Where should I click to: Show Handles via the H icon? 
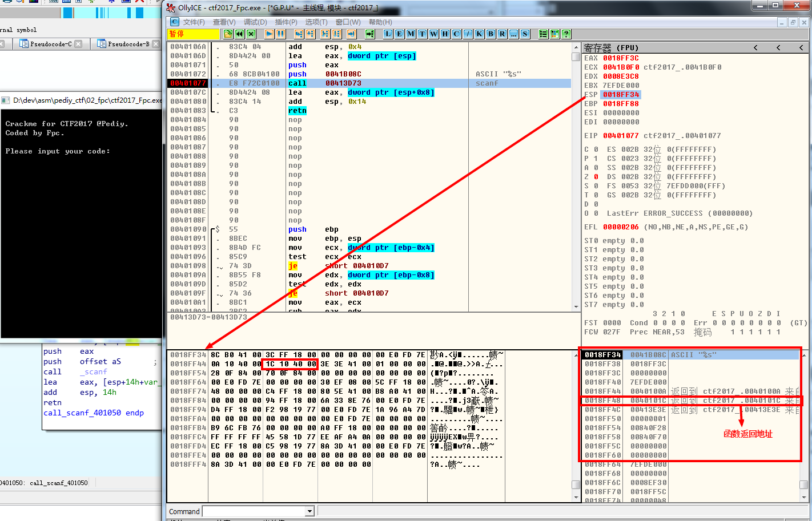(x=445, y=34)
